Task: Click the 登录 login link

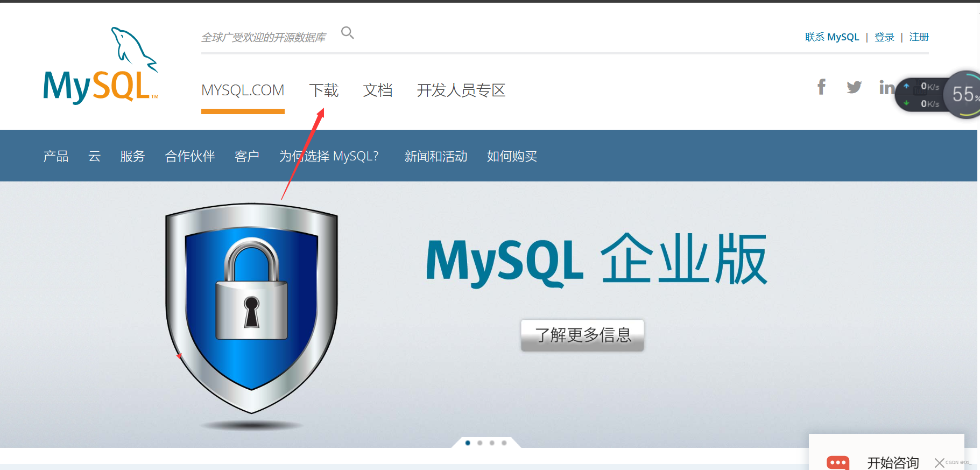Action: (x=884, y=37)
